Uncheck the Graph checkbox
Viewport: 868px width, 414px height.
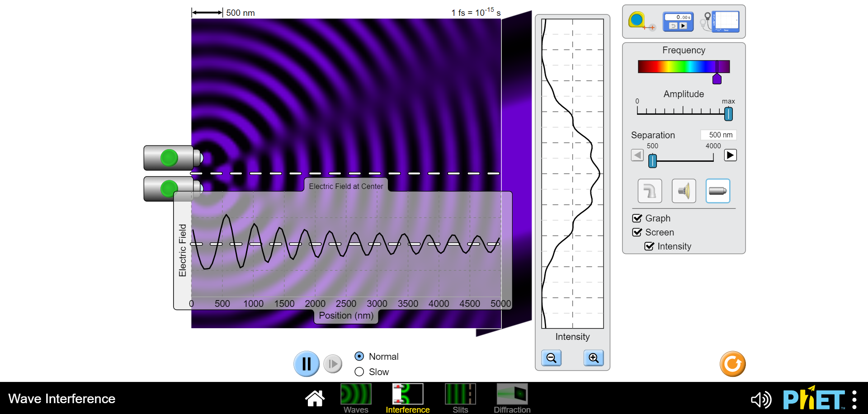pyautogui.click(x=637, y=218)
